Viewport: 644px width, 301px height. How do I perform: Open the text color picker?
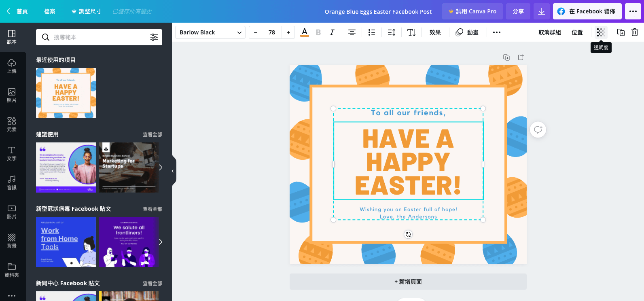click(x=305, y=32)
